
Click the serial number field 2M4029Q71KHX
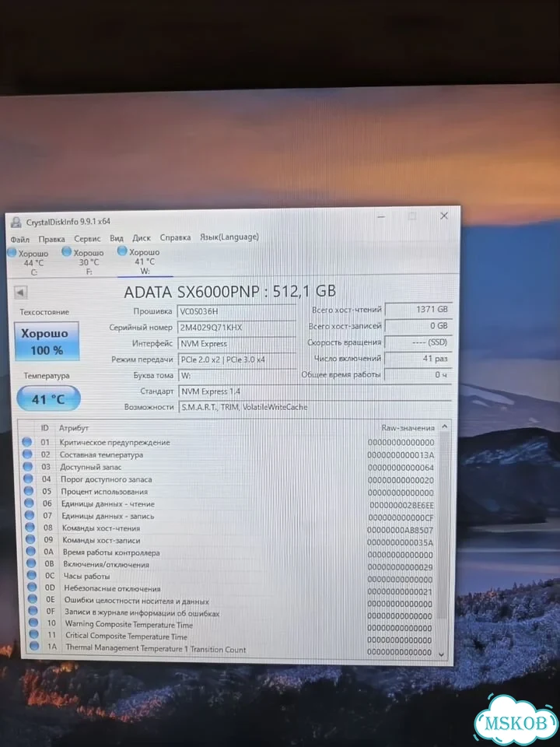pos(236,328)
